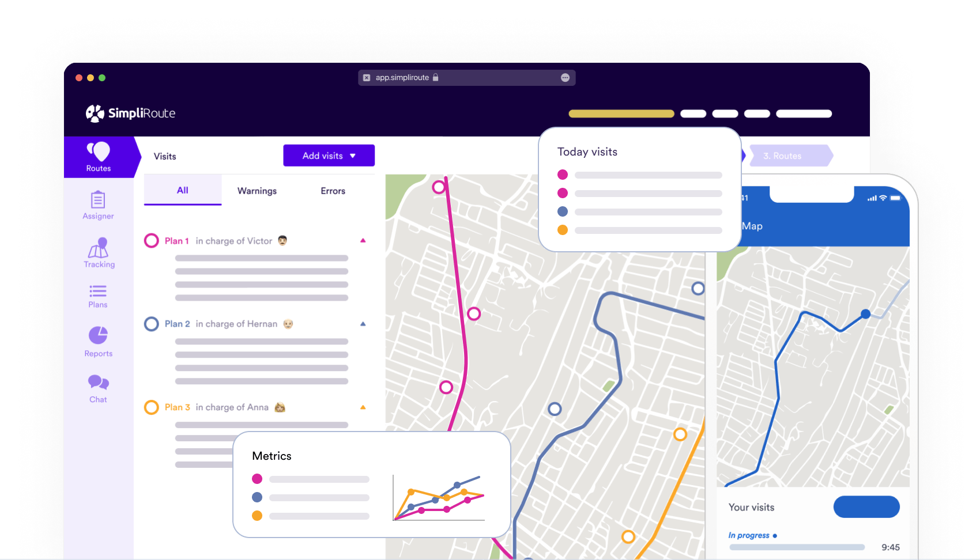
Task: Switch to the Warnings tab
Action: [257, 191]
